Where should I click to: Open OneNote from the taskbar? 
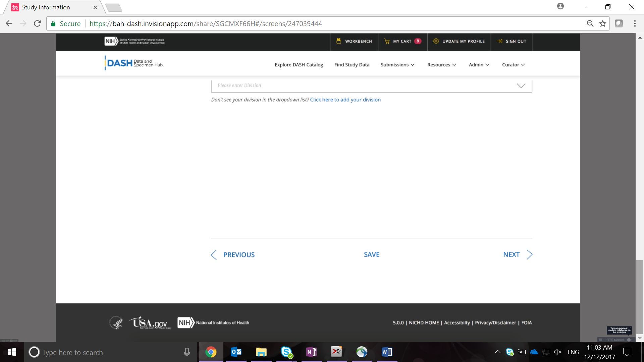pyautogui.click(x=311, y=352)
